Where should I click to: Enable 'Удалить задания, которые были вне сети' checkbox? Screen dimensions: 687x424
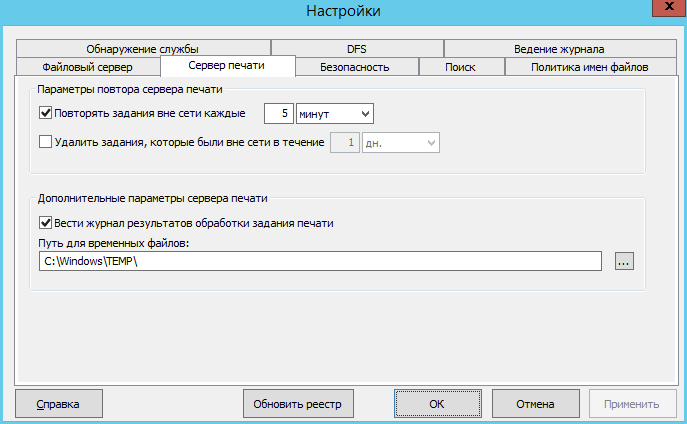(45, 143)
